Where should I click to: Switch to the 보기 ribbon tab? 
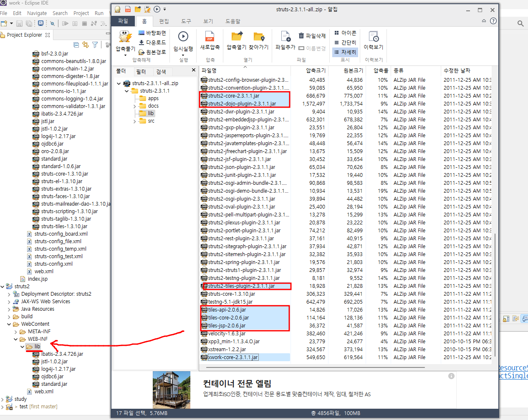208,21
